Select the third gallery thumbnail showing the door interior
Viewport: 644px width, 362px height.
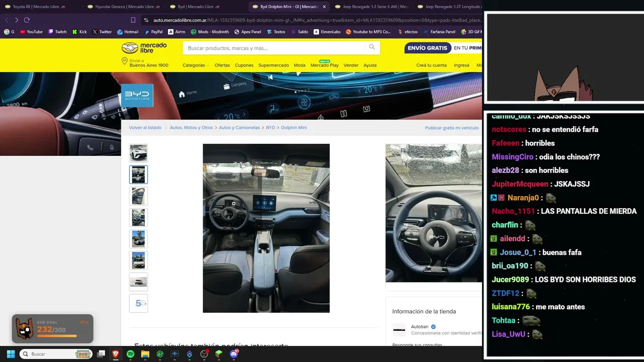point(138,196)
